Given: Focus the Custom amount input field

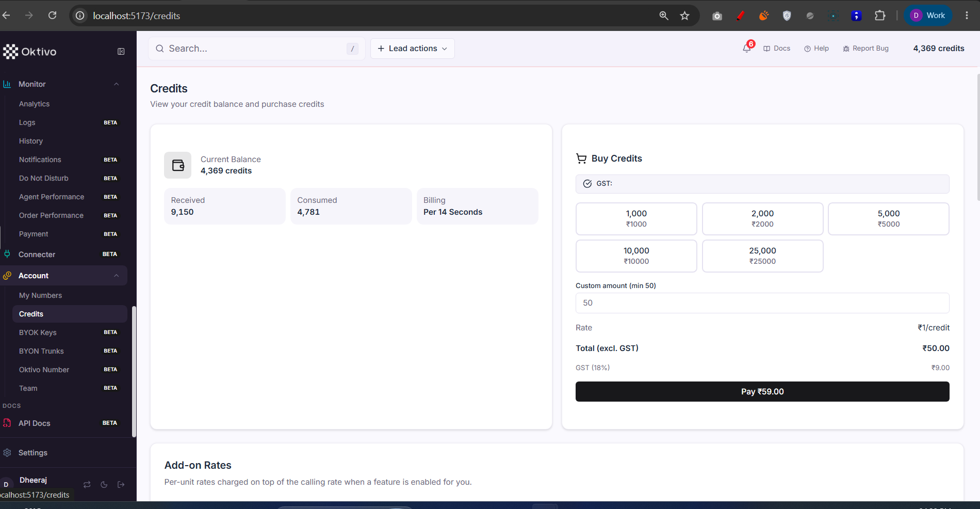Looking at the screenshot, I should 762,303.
